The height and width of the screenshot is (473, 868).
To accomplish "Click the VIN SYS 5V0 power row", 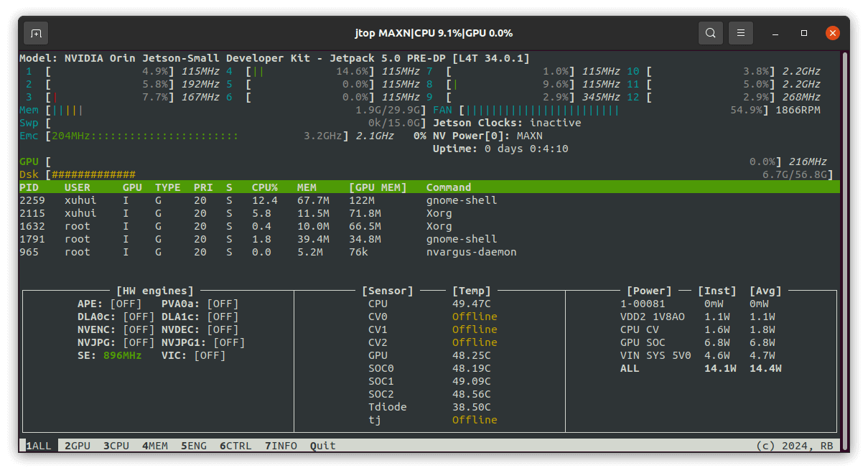I will tap(698, 355).
